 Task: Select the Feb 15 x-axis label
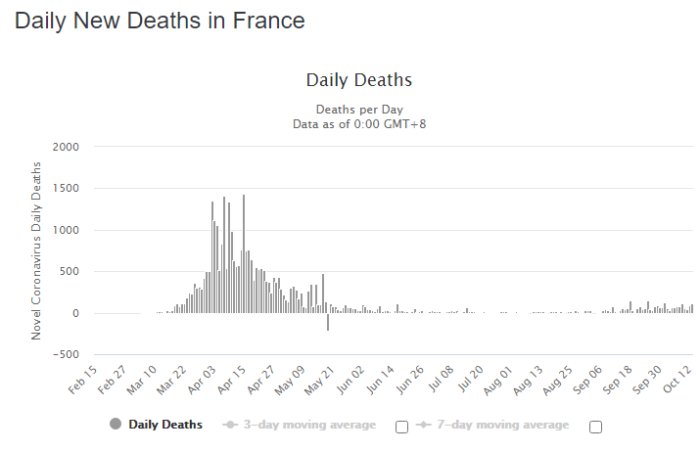pyautogui.click(x=83, y=380)
